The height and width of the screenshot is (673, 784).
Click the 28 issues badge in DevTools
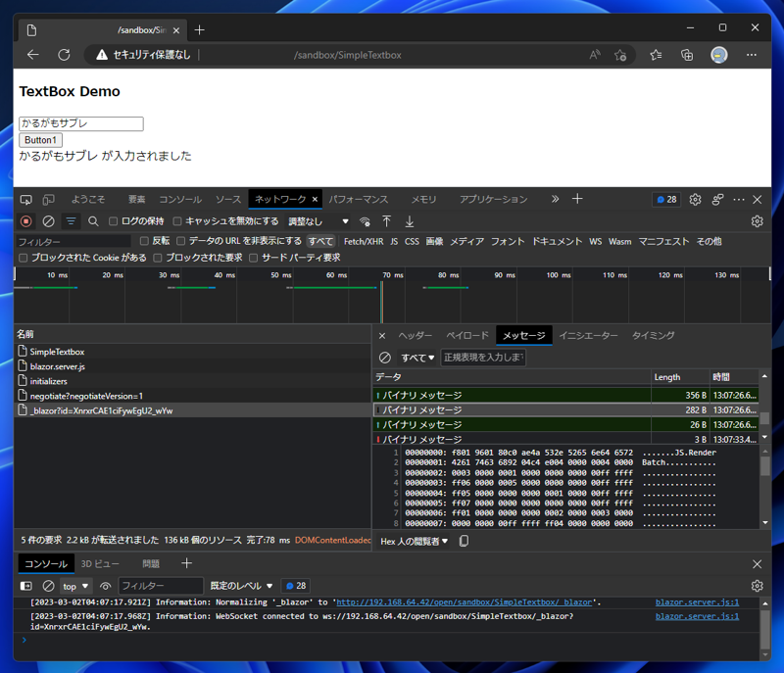666,199
